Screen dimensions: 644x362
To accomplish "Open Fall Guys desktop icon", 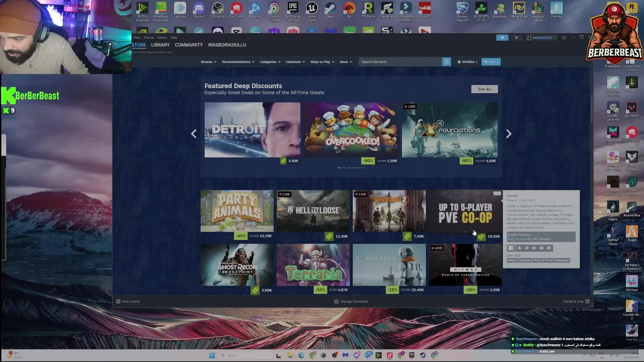I will pyautogui.click(x=631, y=283).
